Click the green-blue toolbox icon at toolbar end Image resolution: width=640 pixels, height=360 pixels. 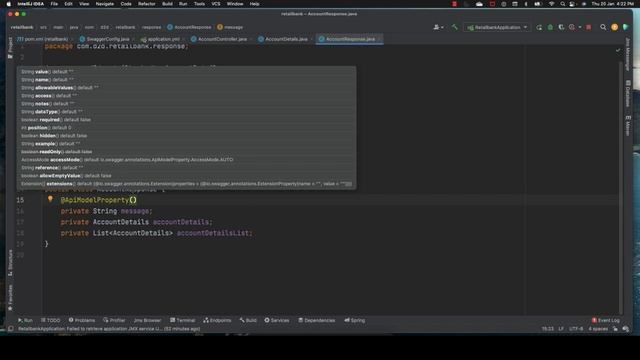tap(625, 27)
